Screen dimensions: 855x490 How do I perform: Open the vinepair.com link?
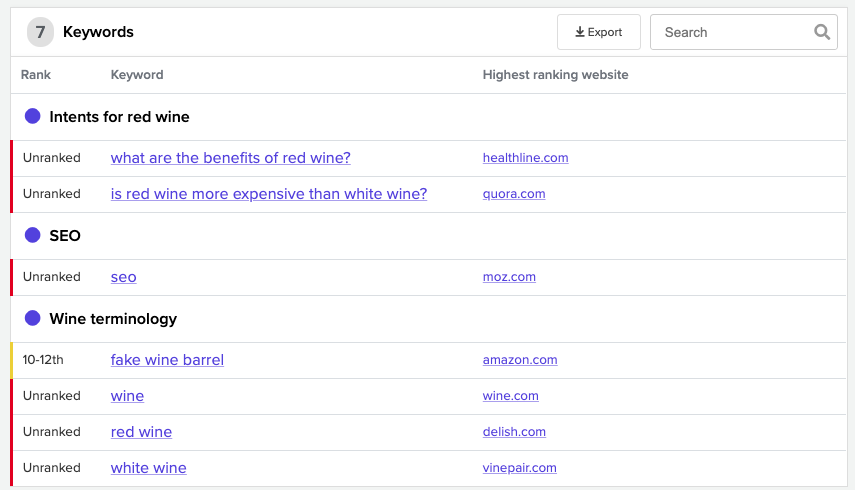point(520,468)
